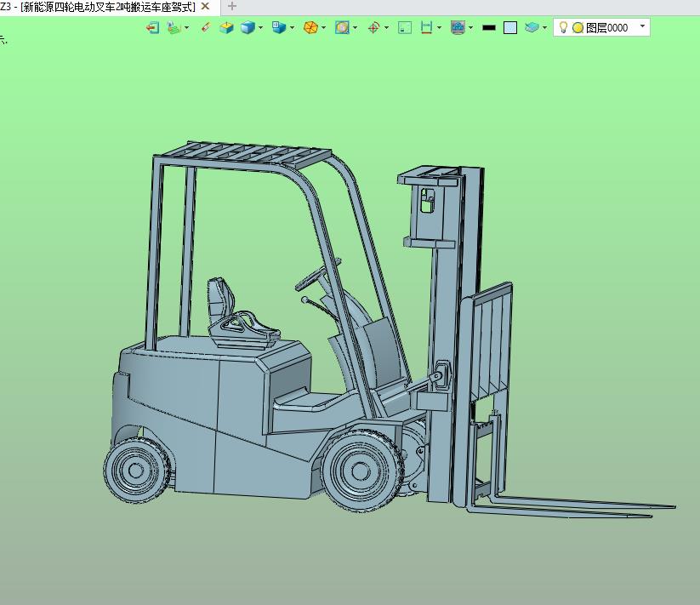Close the forklift document tab

tap(205, 6)
